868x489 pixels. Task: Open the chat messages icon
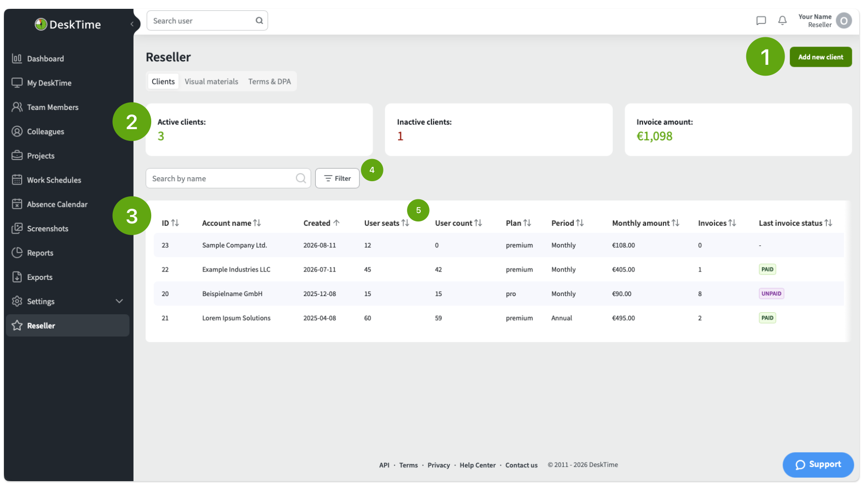[761, 21]
